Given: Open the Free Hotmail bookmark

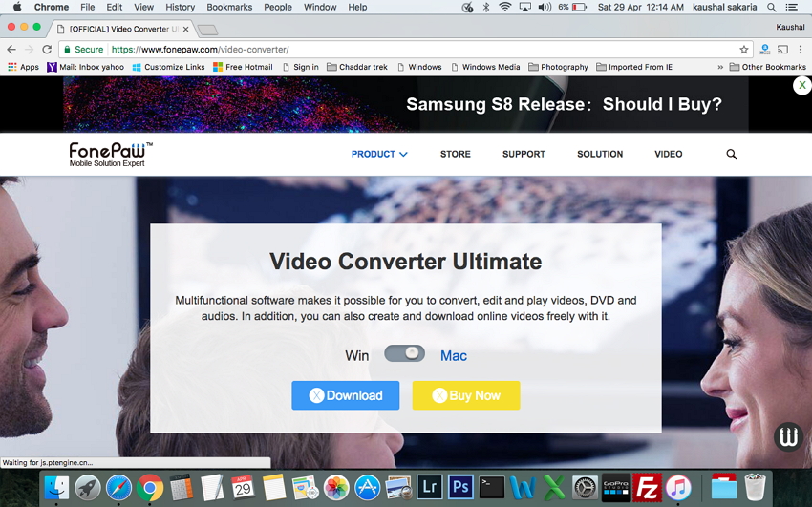Looking at the screenshot, I should tap(243, 67).
